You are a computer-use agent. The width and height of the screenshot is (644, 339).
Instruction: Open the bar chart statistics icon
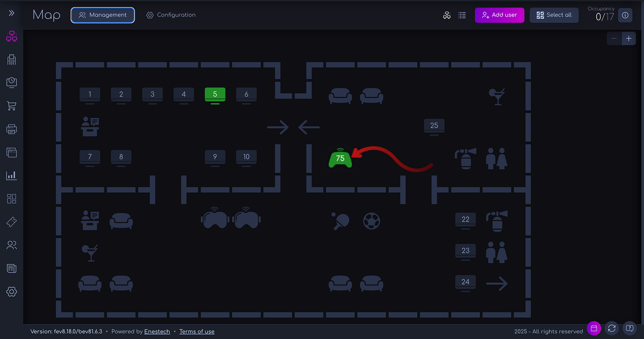(x=12, y=176)
